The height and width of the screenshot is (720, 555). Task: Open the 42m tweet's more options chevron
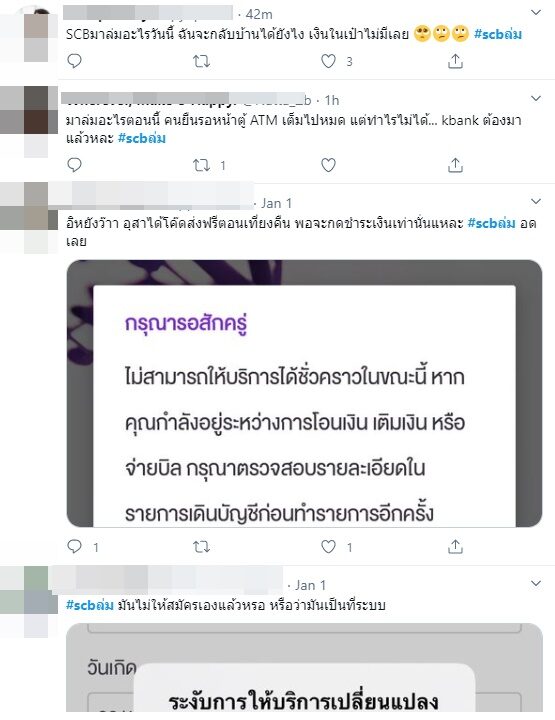tap(536, 12)
